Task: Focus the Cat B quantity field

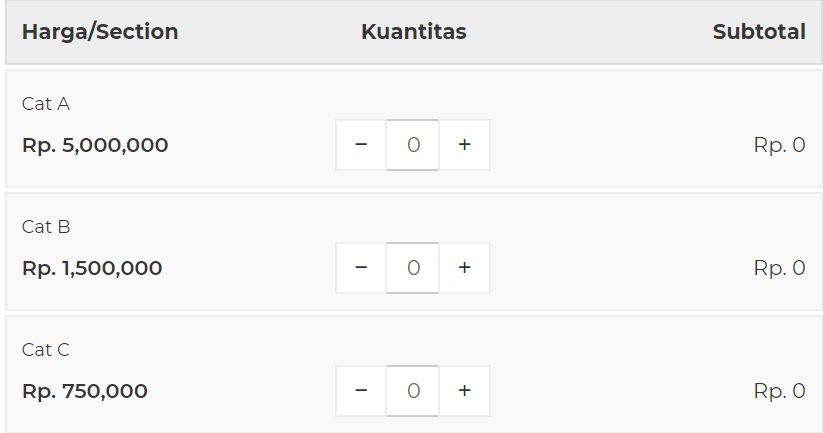Action: click(413, 268)
